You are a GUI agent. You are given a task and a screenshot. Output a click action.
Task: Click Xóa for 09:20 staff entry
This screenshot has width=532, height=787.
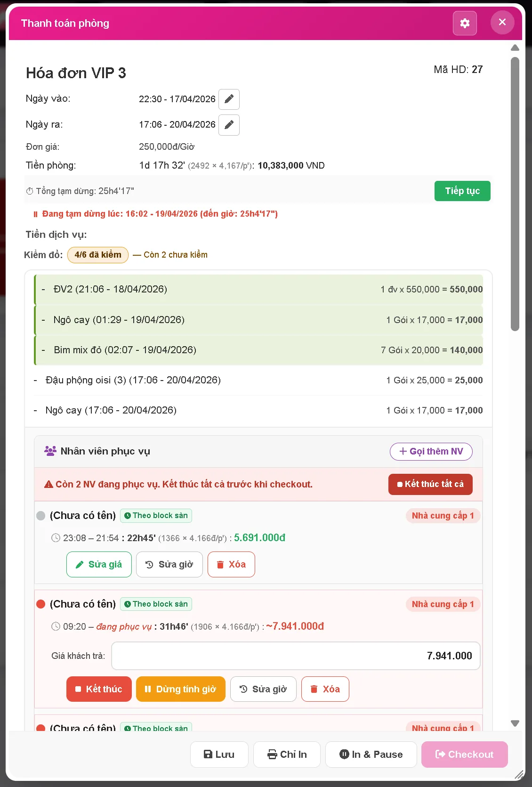coord(325,689)
